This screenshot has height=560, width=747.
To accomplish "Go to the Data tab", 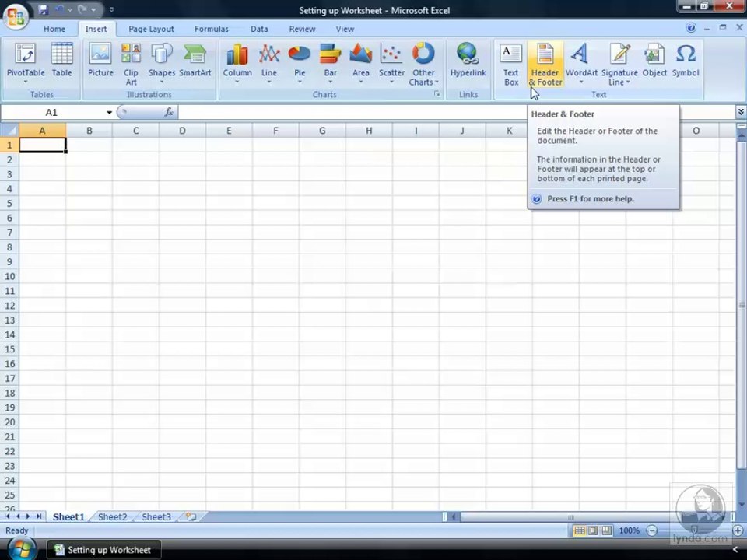I will click(x=259, y=29).
